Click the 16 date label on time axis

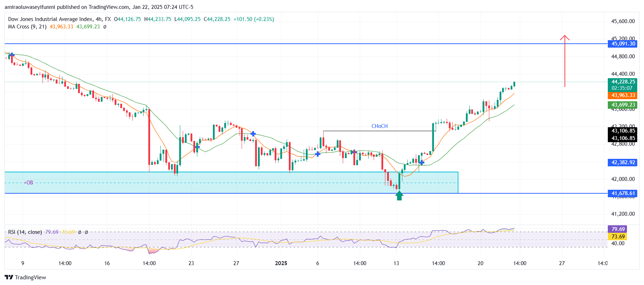(x=107, y=263)
